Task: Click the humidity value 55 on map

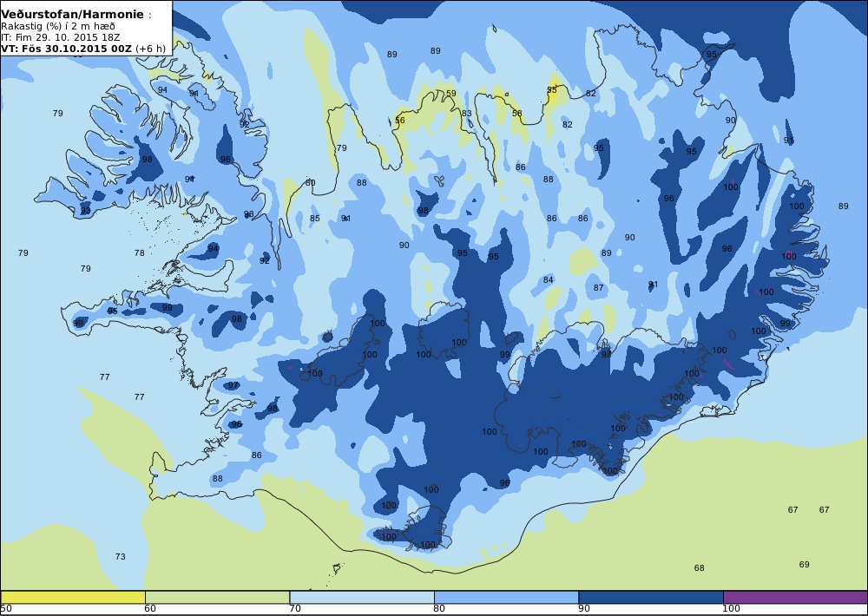Action: tap(552, 89)
